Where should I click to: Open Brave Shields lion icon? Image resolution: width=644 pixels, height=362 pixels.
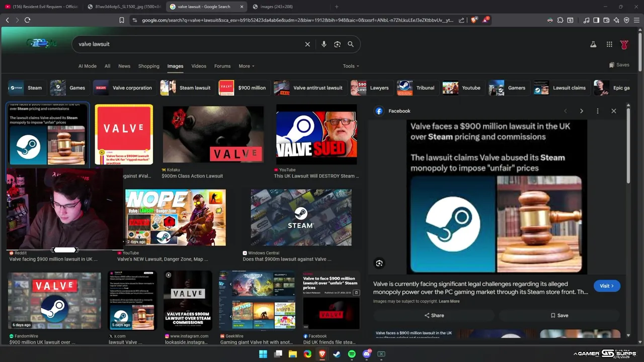coord(474,20)
